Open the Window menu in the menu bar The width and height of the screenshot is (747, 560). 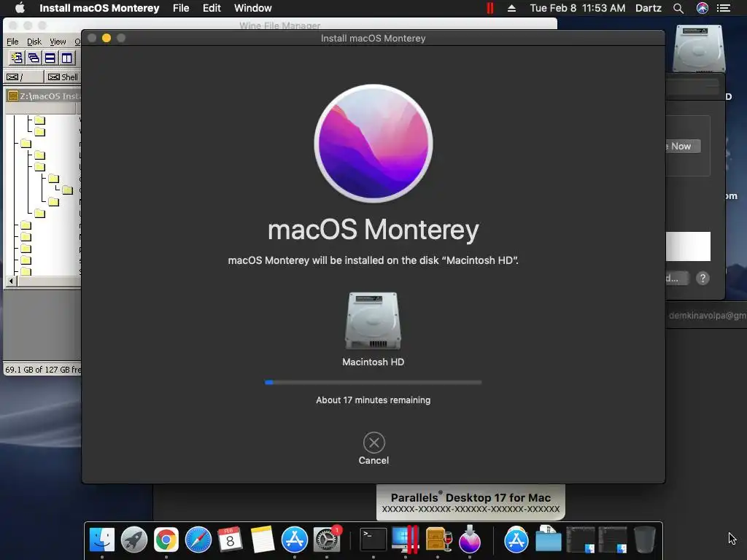click(253, 8)
